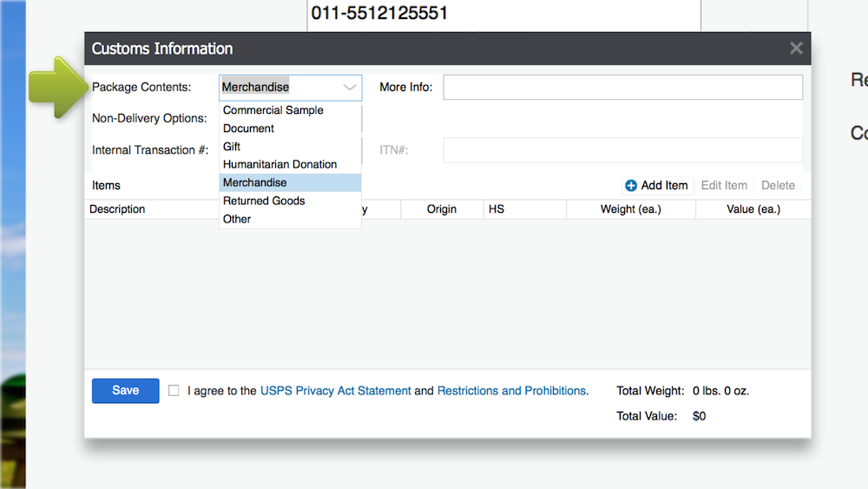Image resolution: width=868 pixels, height=489 pixels.
Task: Choose Returned Goods option
Action: (264, 201)
